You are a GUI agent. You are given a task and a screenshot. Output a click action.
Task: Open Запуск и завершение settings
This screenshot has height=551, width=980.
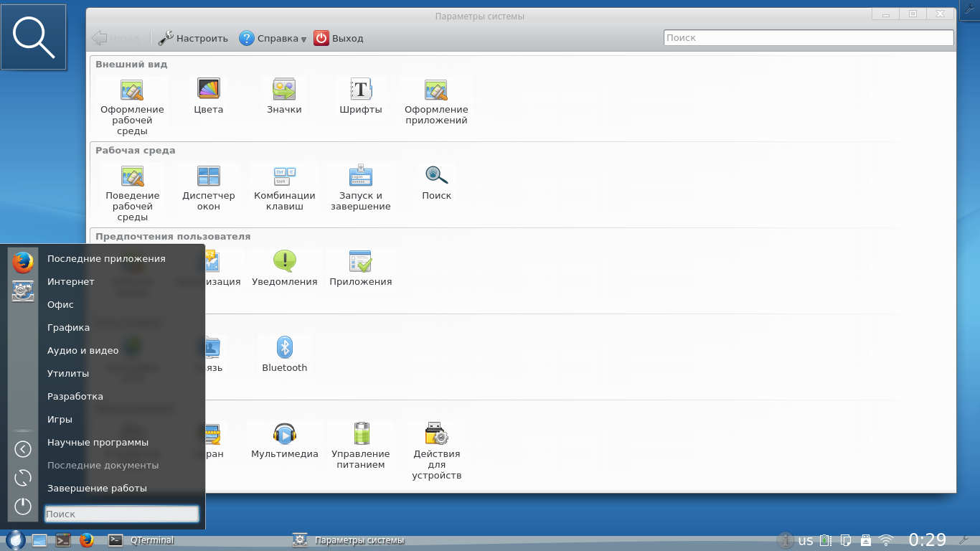point(361,187)
